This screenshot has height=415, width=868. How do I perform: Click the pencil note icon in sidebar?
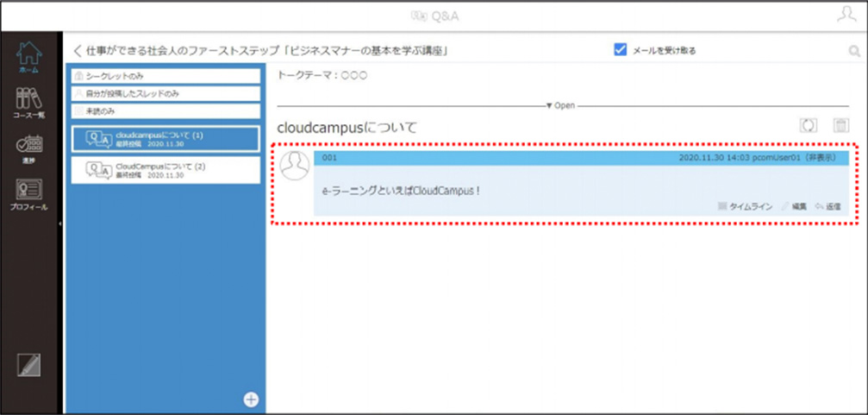click(28, 365)
